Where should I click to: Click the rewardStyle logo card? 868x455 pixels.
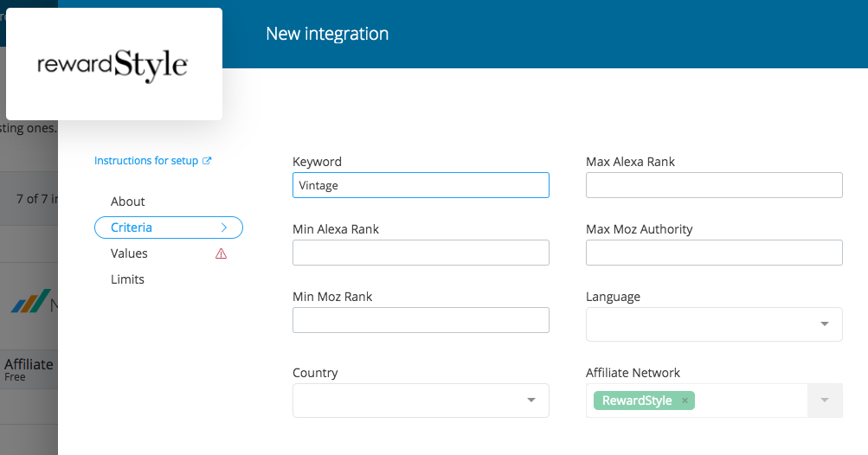(x=113, y=65)
